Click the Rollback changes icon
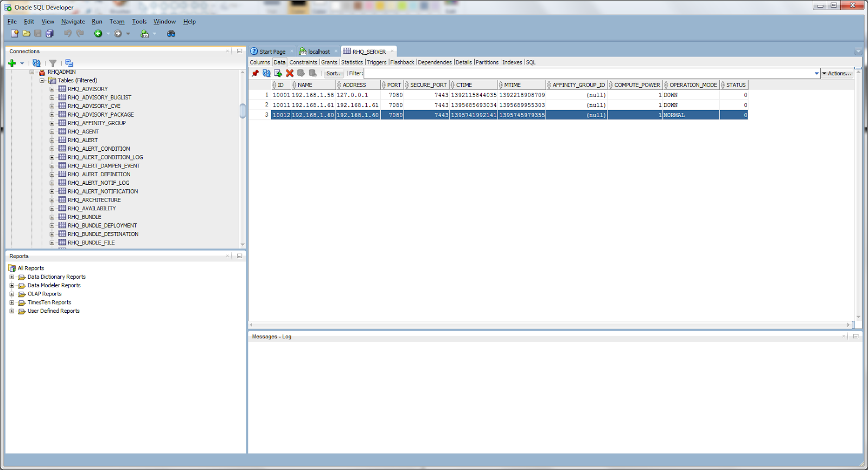This screenshot has width=868, height=470. (x=313, y=73)
